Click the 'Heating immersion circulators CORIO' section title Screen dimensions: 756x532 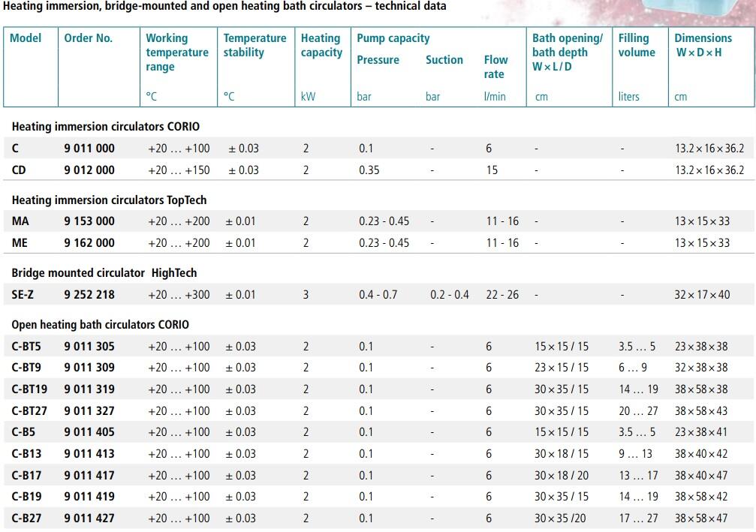(x=106, y=127)
